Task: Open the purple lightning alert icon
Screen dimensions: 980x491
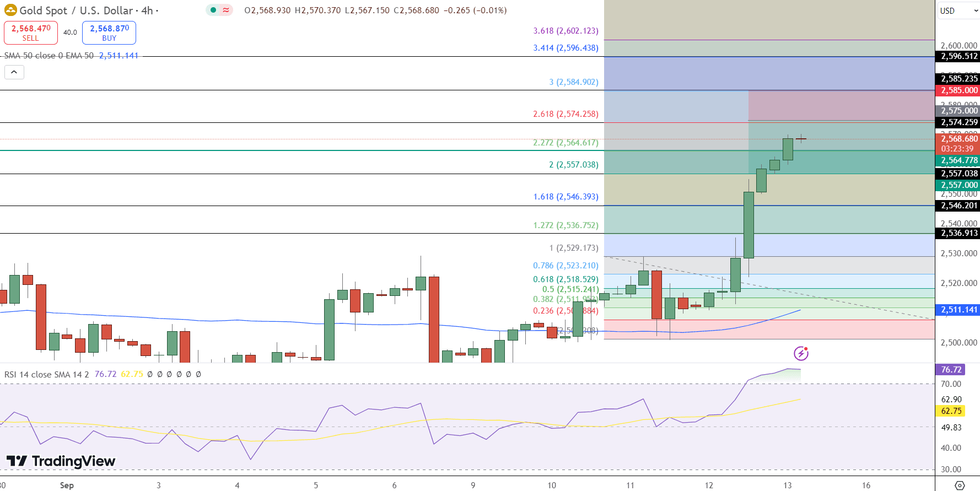Action: pyautogui.click(x=801, y=353)
